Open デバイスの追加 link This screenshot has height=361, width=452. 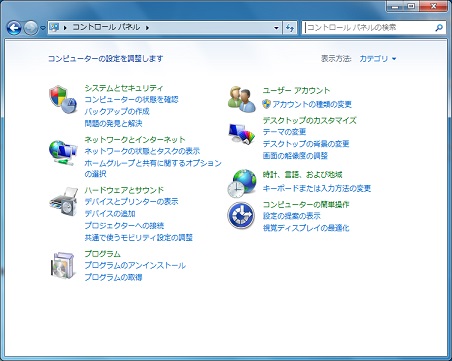[x=110, y=213]
